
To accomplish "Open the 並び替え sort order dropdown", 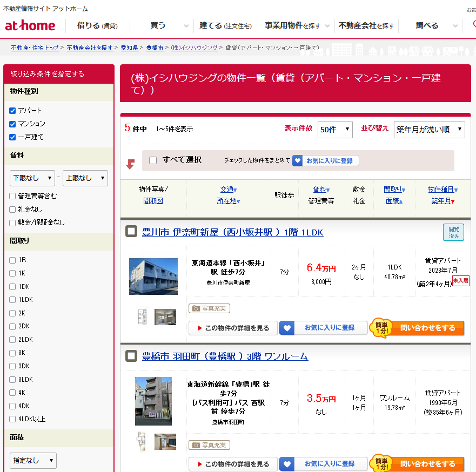I will tap(429, 130).
